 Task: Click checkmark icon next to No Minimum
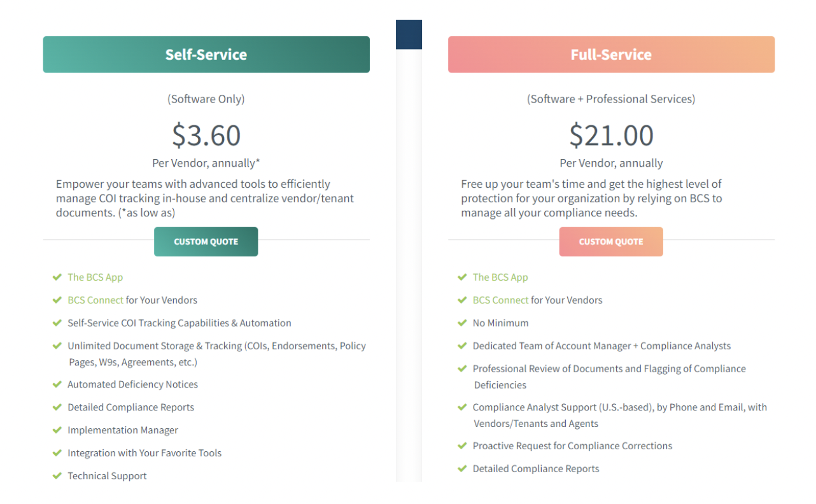[x=462, y=323]
